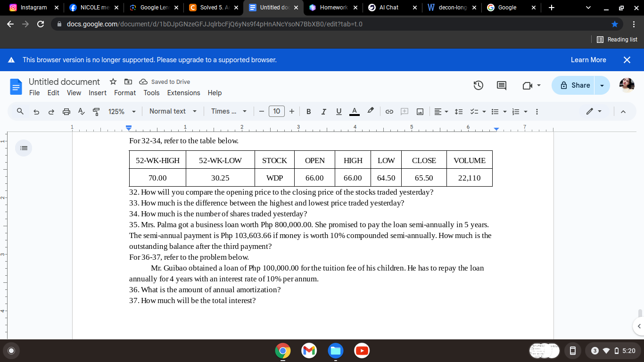Open numbered list options
Screen dimensions: 644x362
coord(519,112)
